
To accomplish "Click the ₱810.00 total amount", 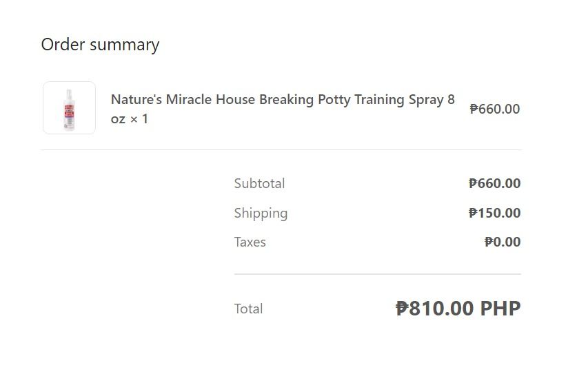I will (x=435, y=309).
